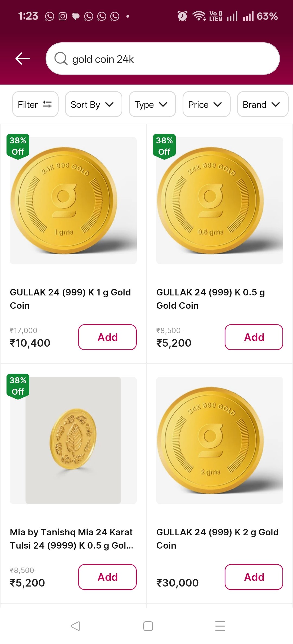The height and width of the screenshot is (644, 293).
Task: Expand the Sort By dropdown
Action: [93, 104]
